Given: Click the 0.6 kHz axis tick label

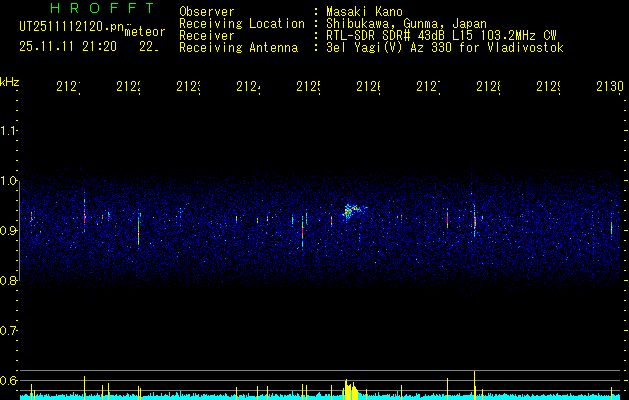Looking at the screenshot, I should pos(9,380).
